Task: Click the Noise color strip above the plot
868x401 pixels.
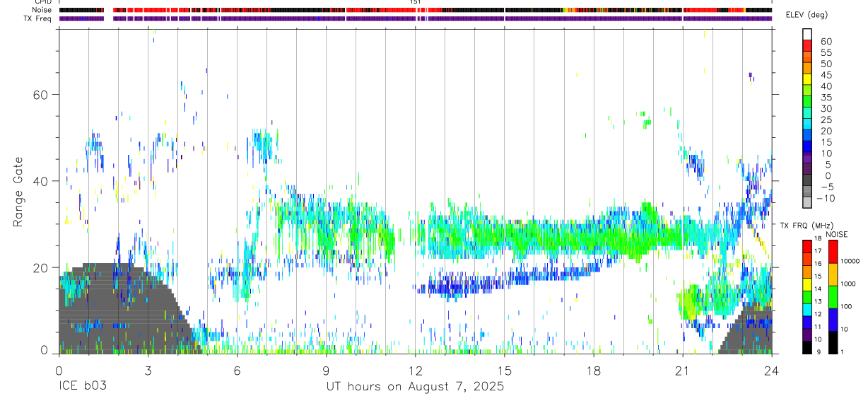Action: coord(416,10)
